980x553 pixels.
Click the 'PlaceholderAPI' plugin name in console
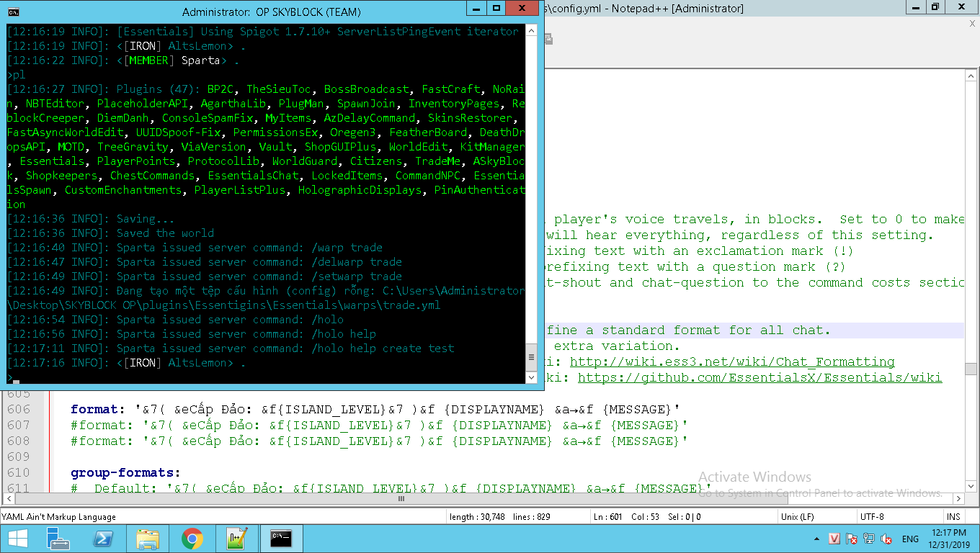(143, 104)
